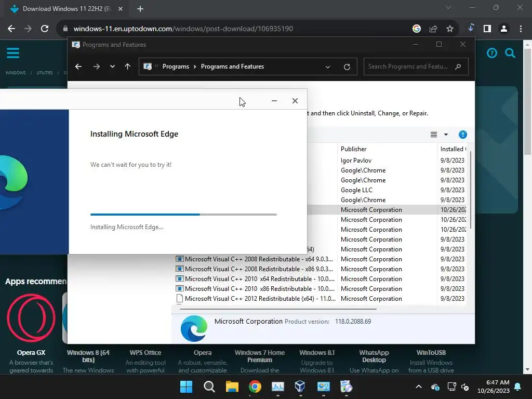Open a new Chrome tab
Image resolution: width=532 pixels, height=399 pixels.
coord(140,9)
